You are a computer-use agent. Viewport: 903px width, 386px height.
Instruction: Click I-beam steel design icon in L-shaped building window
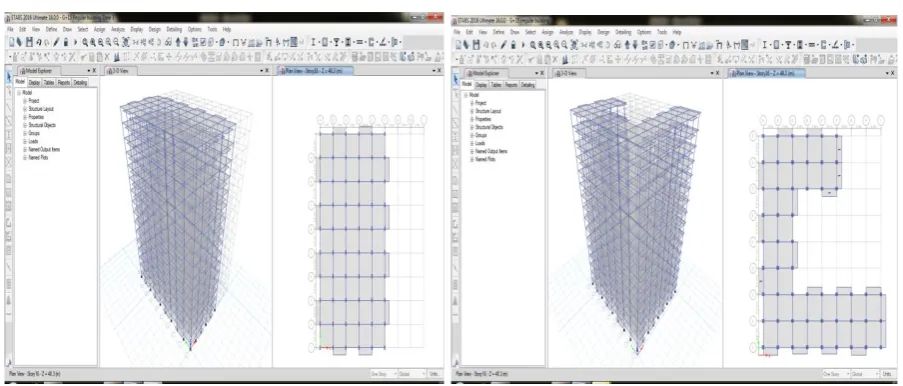[x=765, y=44]
